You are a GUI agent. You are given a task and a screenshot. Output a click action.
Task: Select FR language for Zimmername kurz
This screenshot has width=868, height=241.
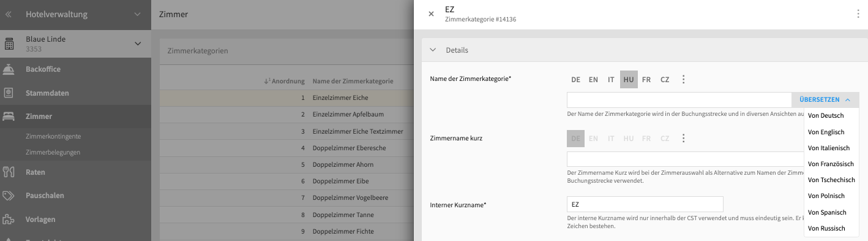(x=646, y=139)
